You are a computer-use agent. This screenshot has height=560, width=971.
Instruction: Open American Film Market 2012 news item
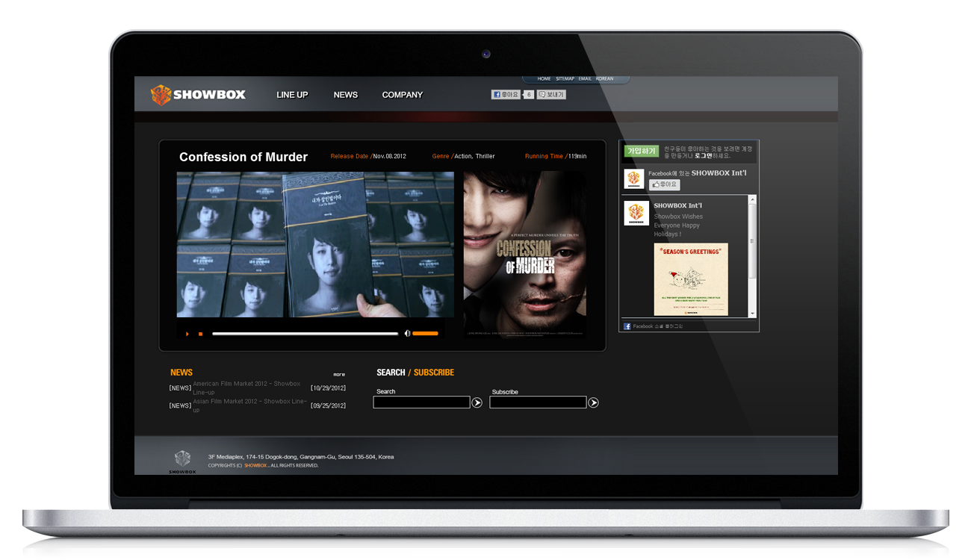coord(246,388)
